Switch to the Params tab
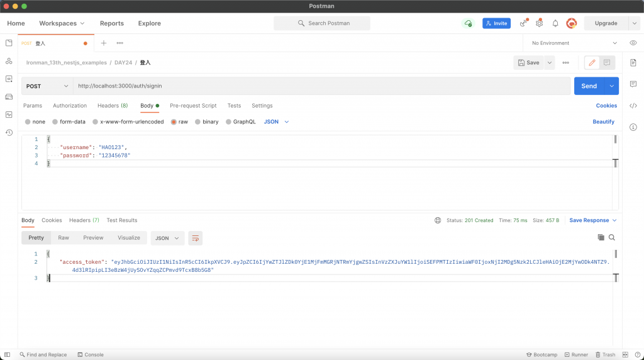Screen dimensions: 644x360 [33, 106]
